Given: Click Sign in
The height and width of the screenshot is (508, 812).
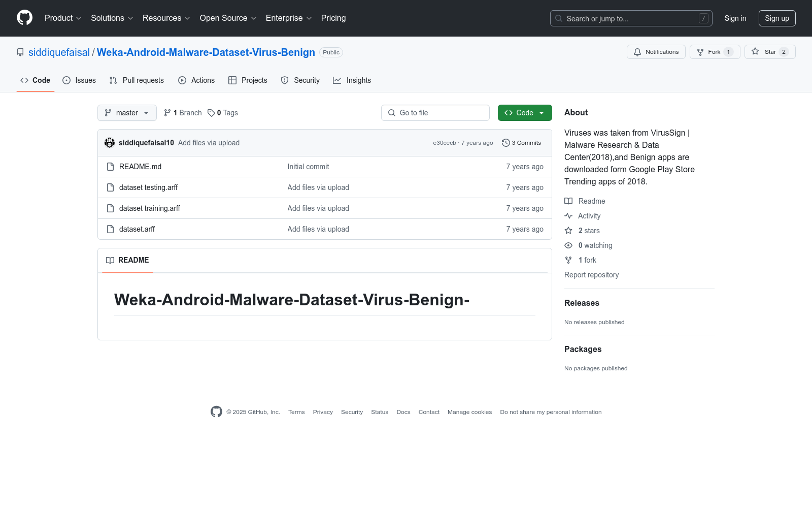Looking at the screenshot, I should 735,18.
